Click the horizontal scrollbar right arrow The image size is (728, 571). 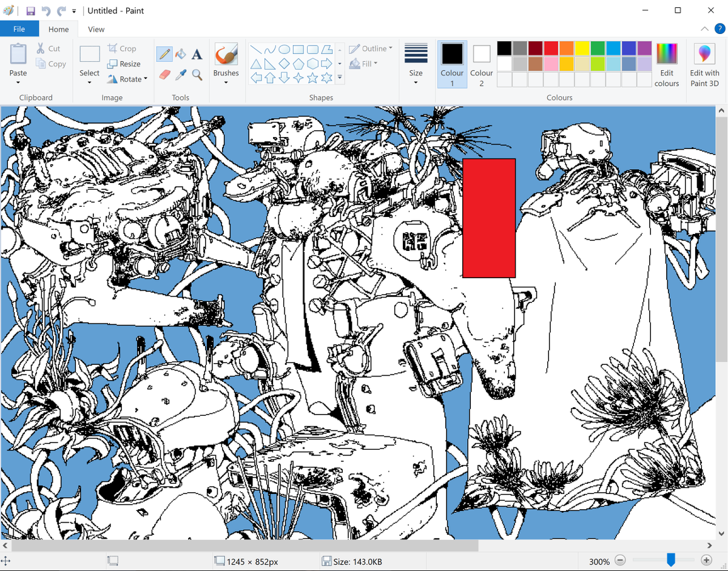pyautogui.click(x=710, y=546)
